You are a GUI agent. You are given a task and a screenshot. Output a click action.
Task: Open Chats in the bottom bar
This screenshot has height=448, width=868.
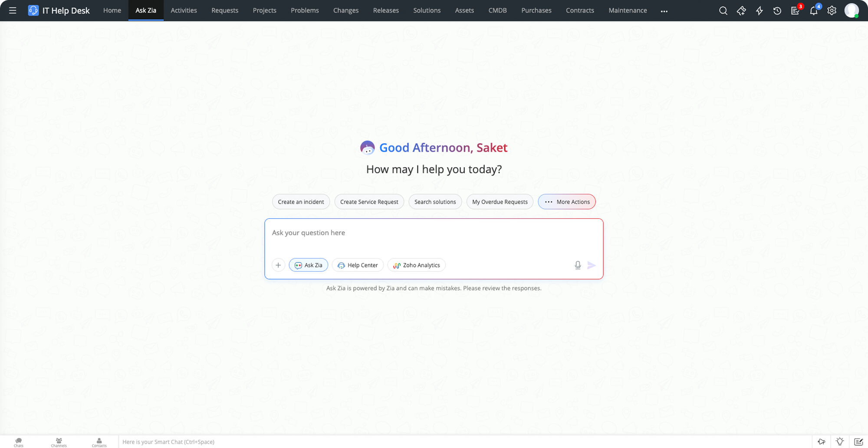tap(18, 442)
